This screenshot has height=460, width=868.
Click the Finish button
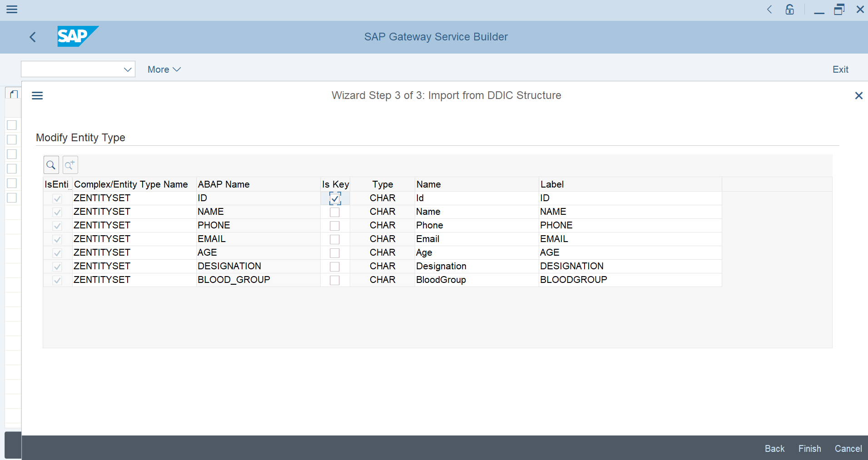pyautogui.click(x=809, y=448)
